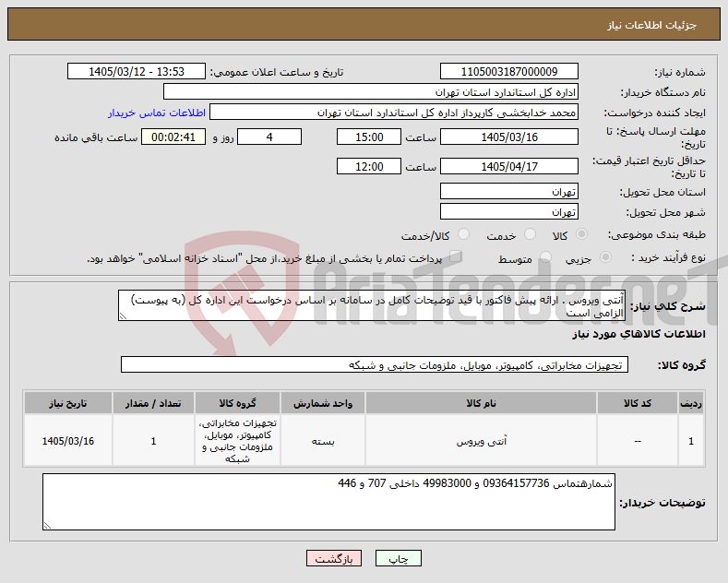Click the goods group cell in table row
Viewport: 728px width, 583px height.
click(x=237, y=441)
